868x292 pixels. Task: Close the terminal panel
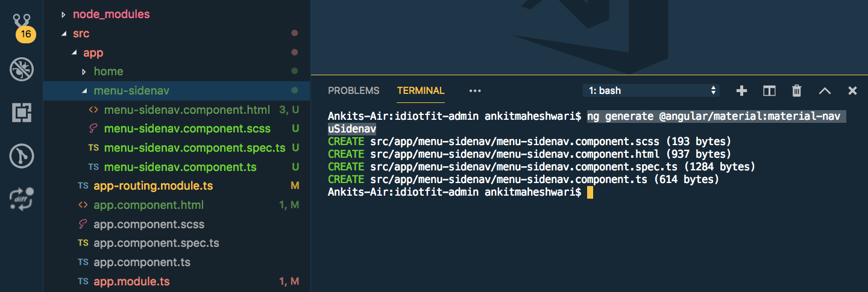852,90
